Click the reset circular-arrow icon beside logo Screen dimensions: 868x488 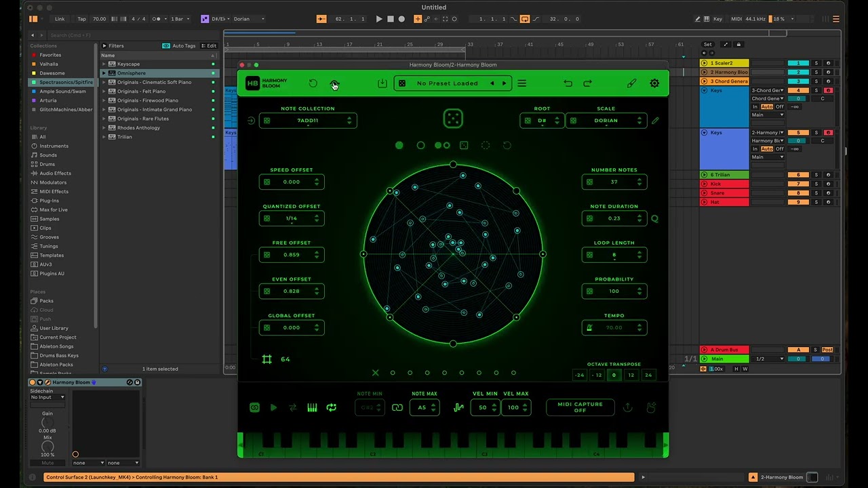tap(313, 83)
